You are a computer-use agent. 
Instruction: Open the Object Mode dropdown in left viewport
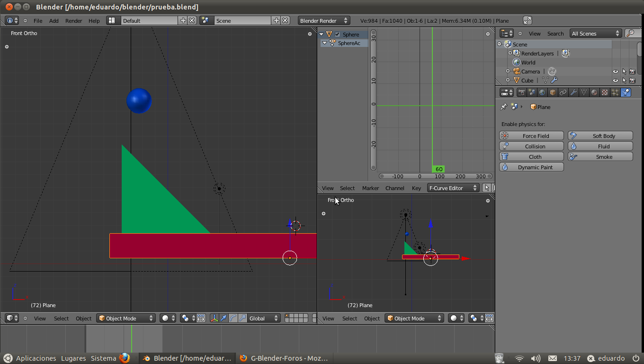click(126, 318)
